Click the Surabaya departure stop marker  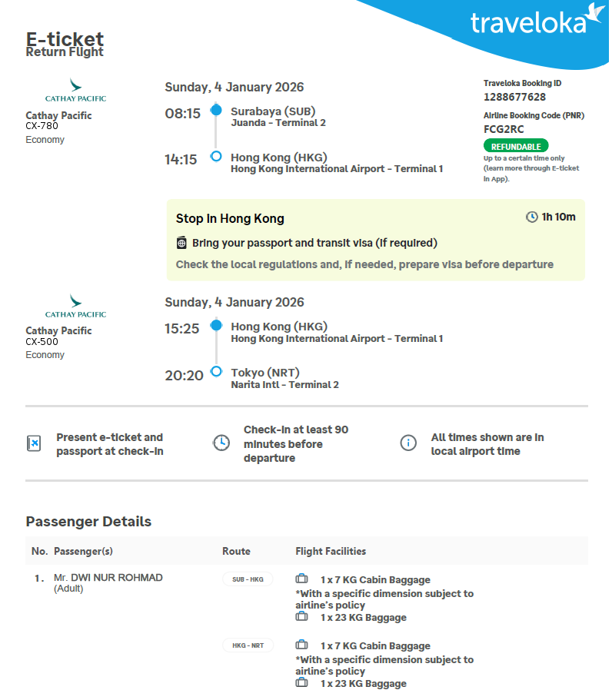pos(216,111)
